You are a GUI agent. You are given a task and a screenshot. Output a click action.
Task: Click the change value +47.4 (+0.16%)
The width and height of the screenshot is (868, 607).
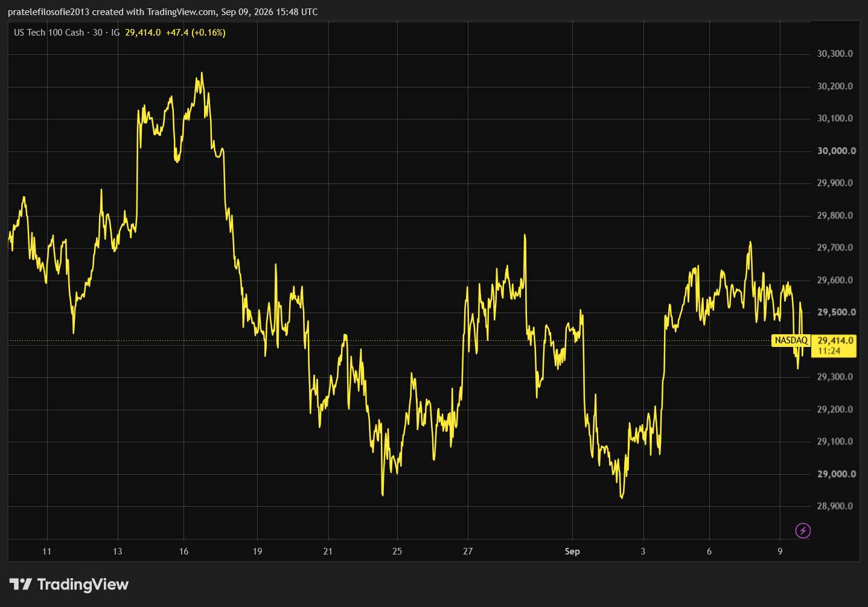coord(196,33)
